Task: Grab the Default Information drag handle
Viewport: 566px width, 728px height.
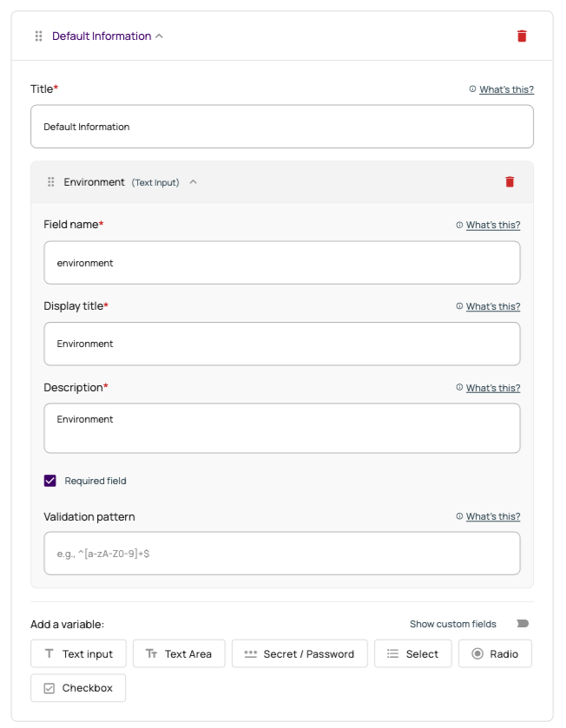Action: pos(37,36)
